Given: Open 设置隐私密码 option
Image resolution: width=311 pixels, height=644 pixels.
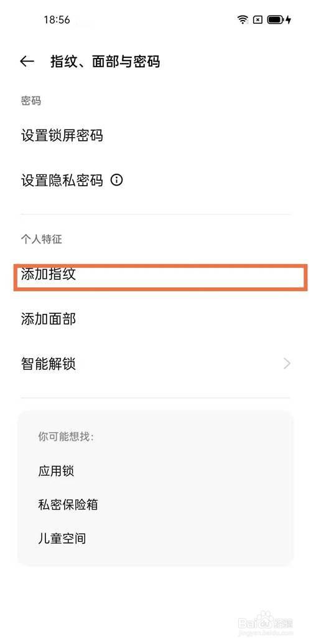Looking at the screenshot, I should (155, 180).
